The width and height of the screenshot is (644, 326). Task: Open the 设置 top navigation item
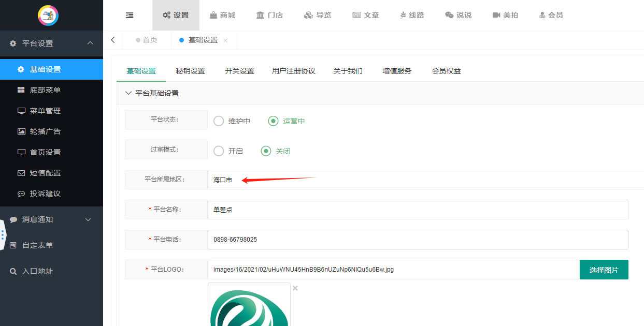pos(176,16)
